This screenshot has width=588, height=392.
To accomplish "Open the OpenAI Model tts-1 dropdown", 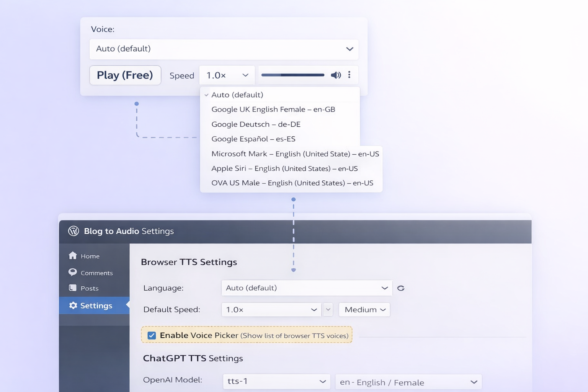I will point(276,381).
